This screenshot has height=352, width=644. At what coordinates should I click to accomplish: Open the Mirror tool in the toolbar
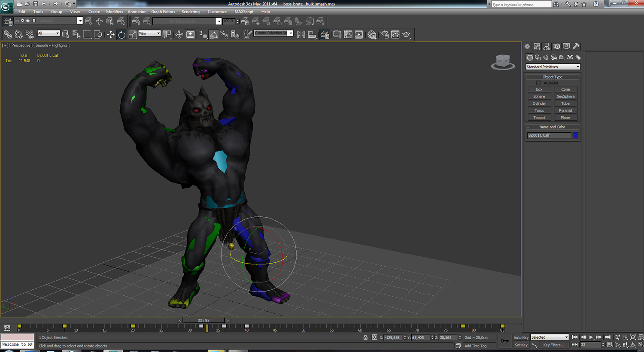pyautogui.click(x=301, y=35)
